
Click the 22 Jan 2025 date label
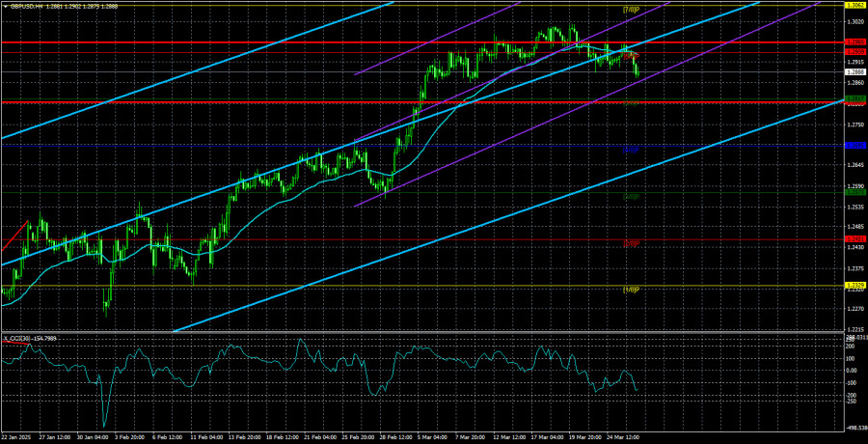coord(16,438)
